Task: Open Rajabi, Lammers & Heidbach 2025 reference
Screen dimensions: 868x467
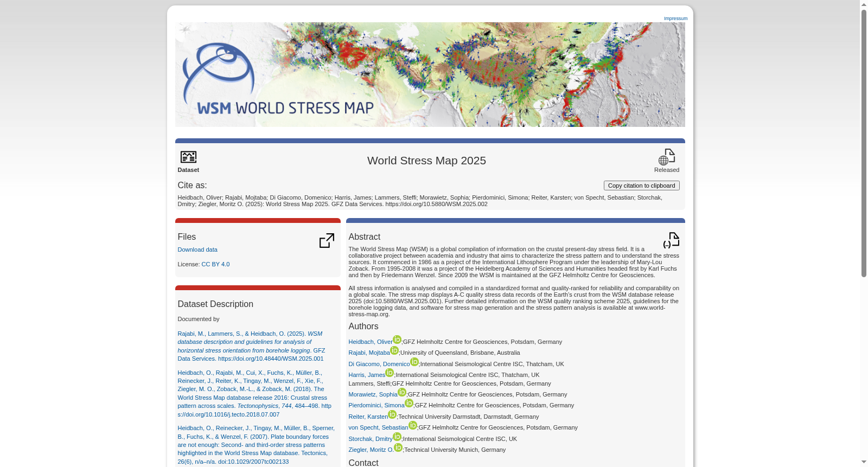Action: pos(252,346)
